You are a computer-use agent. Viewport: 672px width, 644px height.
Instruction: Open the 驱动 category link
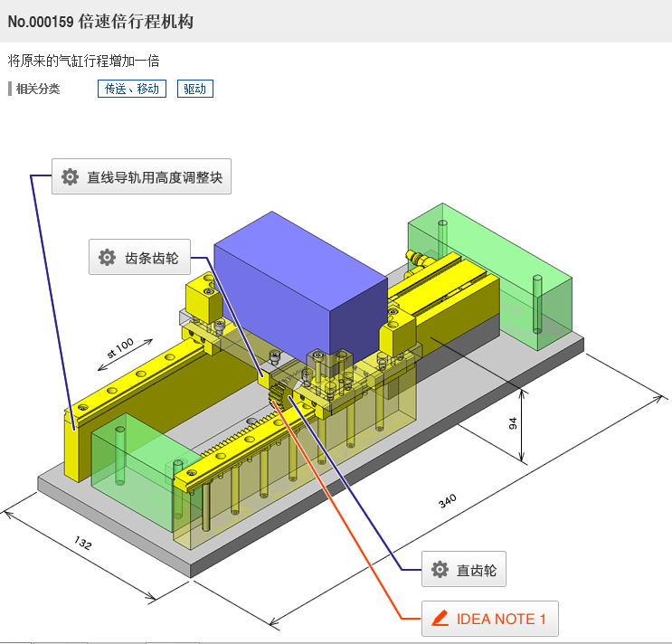click(x=195, y=89)
